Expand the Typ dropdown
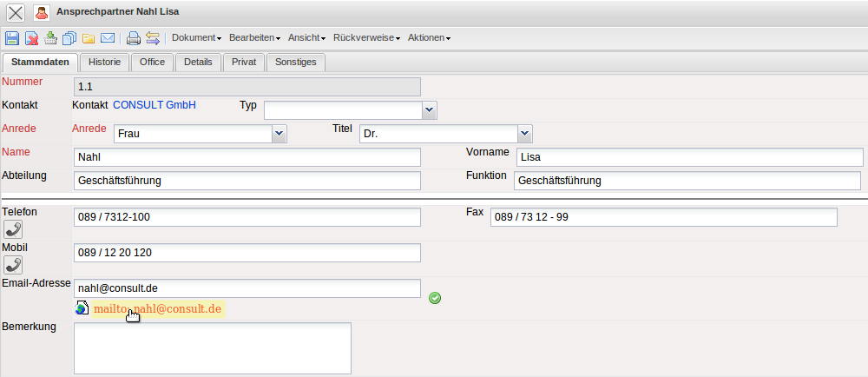This screenshot has width=868, height=377. tap(429, 110)
